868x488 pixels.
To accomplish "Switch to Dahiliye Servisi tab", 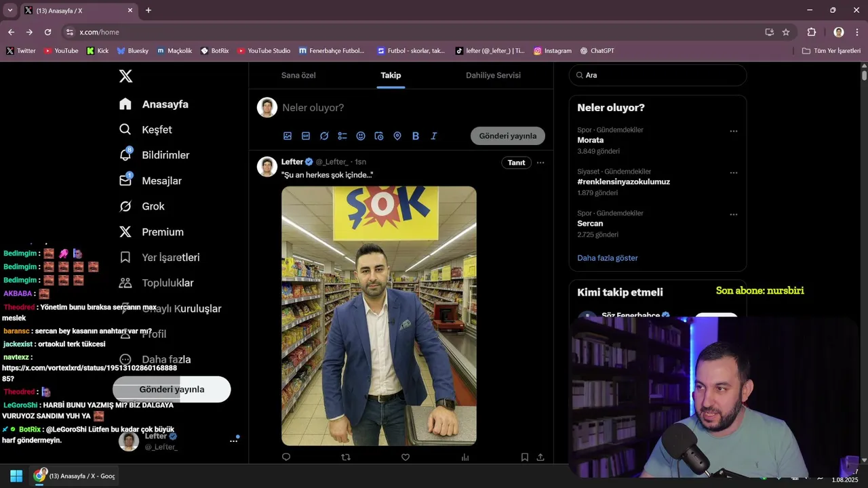I will [493, 75].
